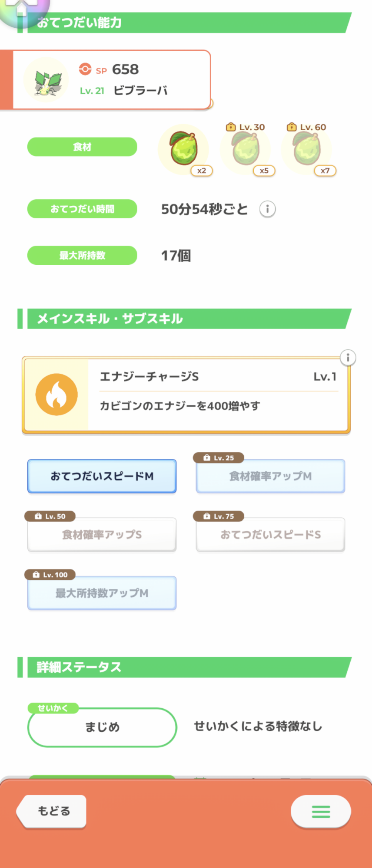Image resolution: width=372 pixels, height=868 pixels.
Task: Tap the locked Lv. 60 ingredient icon
Action: (307, 150)
